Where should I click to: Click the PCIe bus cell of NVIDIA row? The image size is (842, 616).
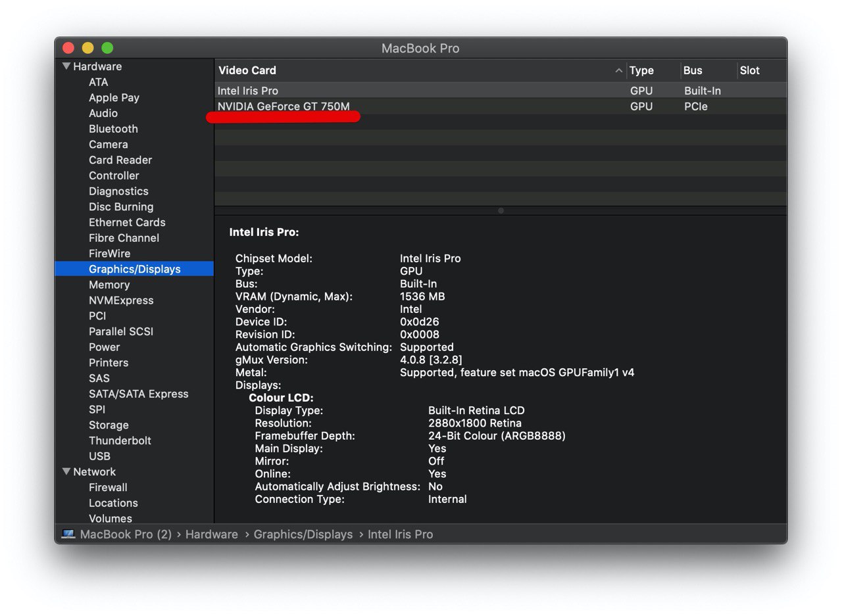pos(696,107)
